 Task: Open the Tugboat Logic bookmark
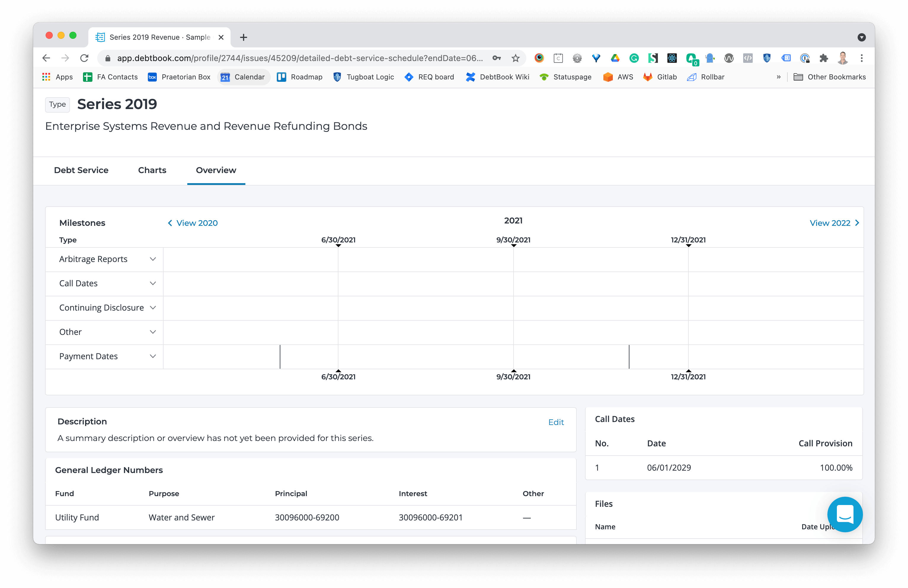click(x=364, y=77)
